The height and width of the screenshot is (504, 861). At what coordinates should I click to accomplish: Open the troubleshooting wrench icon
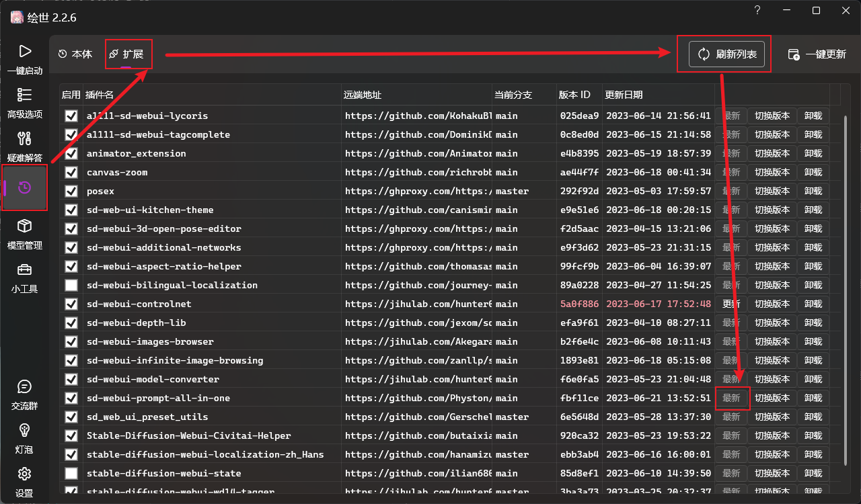click(x=25, y=139)
